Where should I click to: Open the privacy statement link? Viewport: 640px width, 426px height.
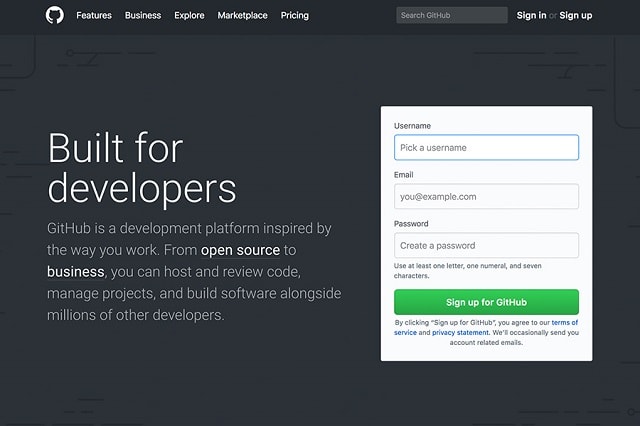click(460, 333)
